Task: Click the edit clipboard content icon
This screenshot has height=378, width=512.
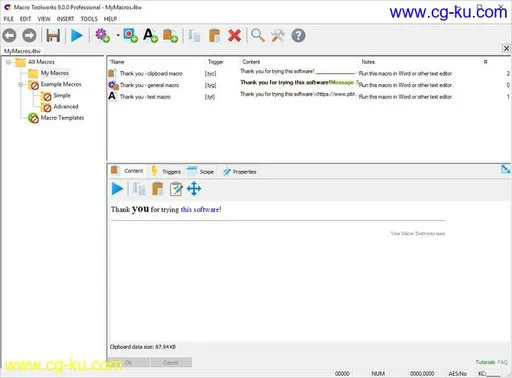Action: tap(176, 189)
